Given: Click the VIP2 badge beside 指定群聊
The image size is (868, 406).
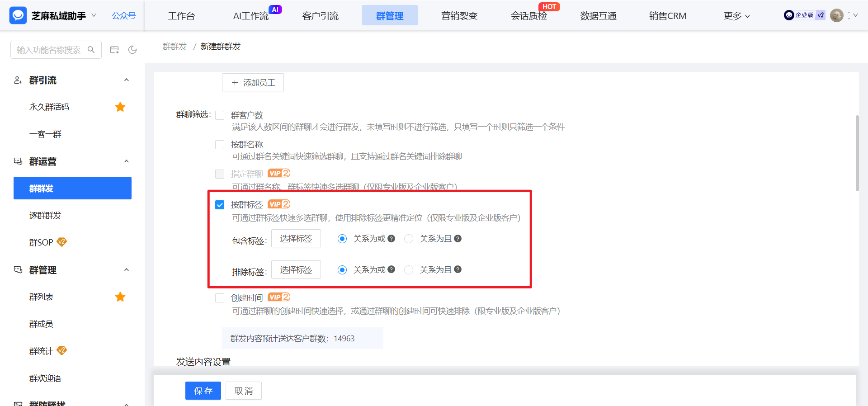Looking at the screenshot, I should pyautogui.click(x=279, y=173).
